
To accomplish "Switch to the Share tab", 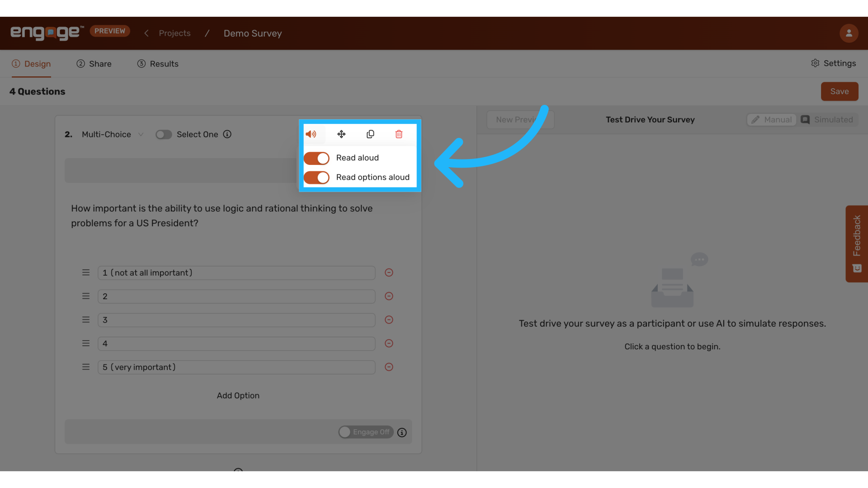I will coord(94,64).
